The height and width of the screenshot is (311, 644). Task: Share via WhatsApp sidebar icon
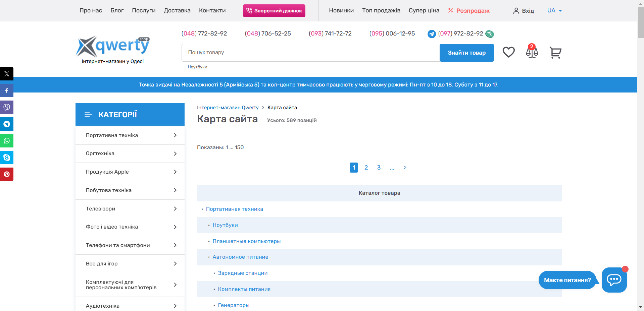7,141
